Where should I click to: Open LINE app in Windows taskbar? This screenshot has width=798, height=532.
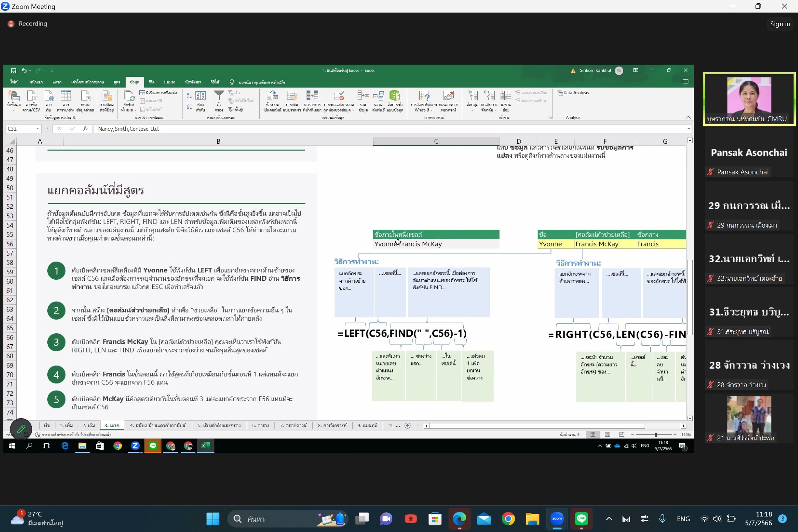[582, 519]
